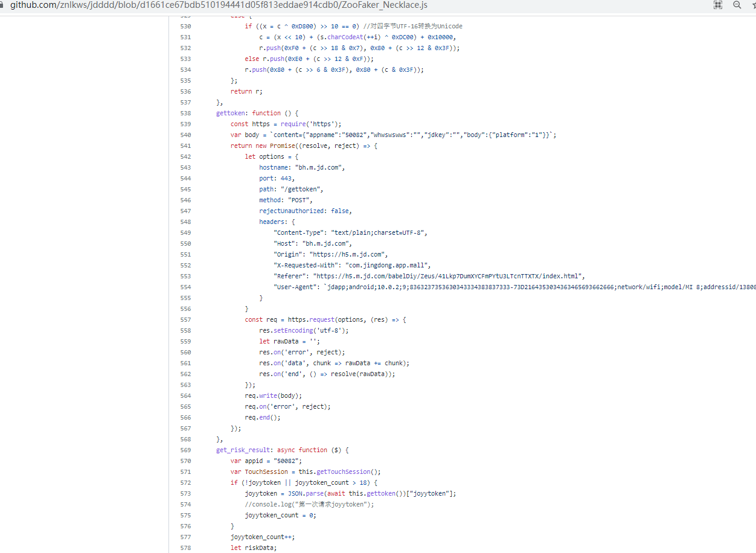Click the hostname "bh.m.jd.com" string
Viewport: 756px width, 553px height.
[x=319, y=167]
